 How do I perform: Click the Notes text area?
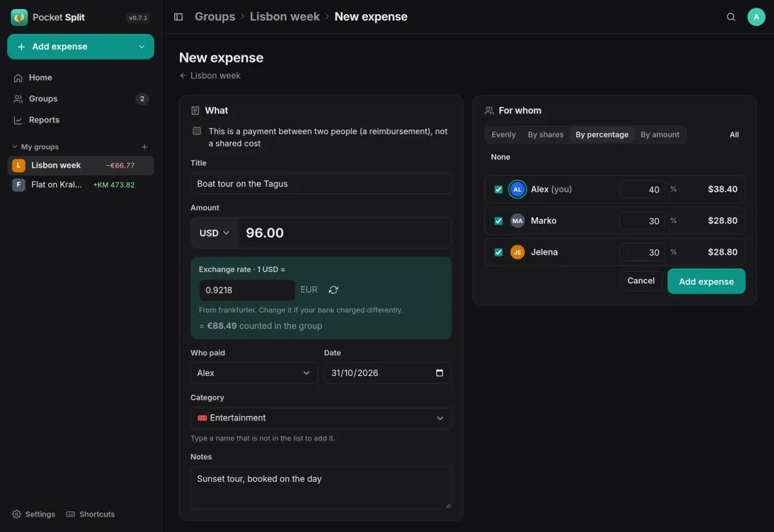[321, 488]
